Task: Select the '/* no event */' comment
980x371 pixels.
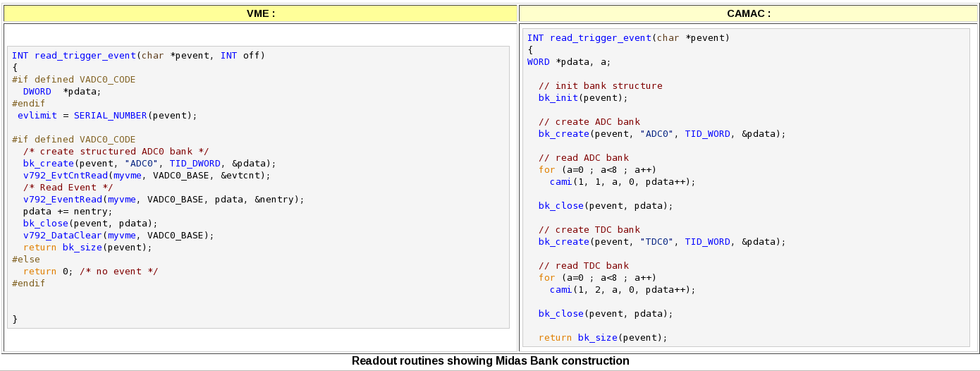Action: coord(119,271)
